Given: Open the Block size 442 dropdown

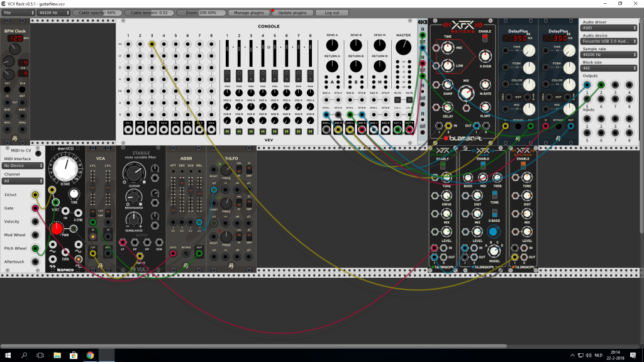Looking at the screenshot, I should 609,68.
